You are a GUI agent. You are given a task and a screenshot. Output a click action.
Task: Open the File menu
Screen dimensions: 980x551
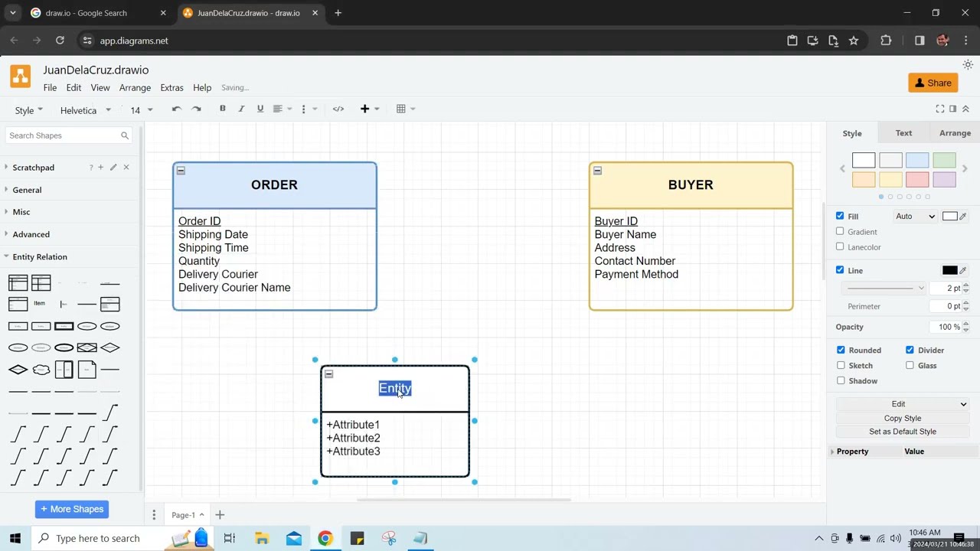pos(50,88)
